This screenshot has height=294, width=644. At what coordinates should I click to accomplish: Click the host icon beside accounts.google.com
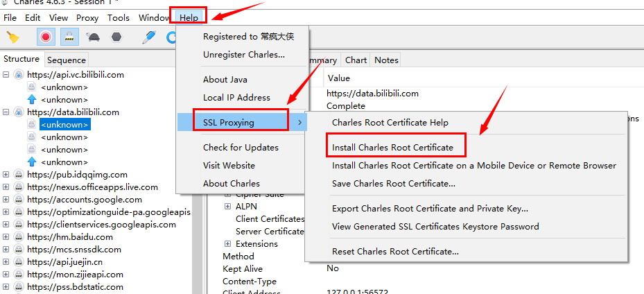pos(19,200)
